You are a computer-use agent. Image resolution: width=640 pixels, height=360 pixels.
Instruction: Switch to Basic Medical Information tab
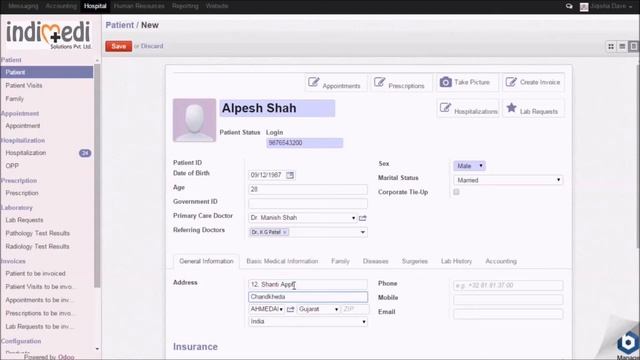(282, 261)
